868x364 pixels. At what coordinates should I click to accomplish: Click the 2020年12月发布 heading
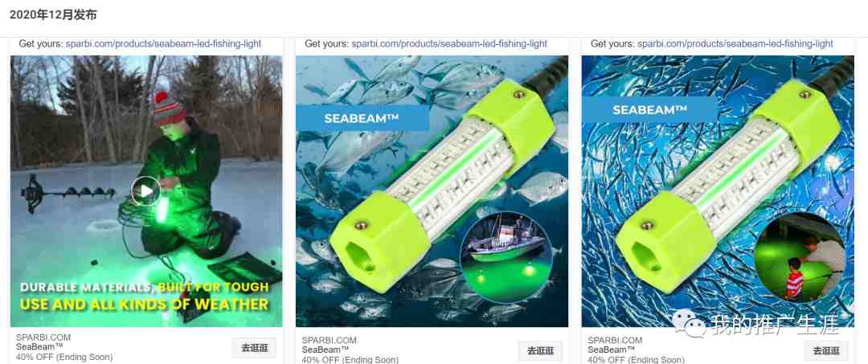coord(53,15)
